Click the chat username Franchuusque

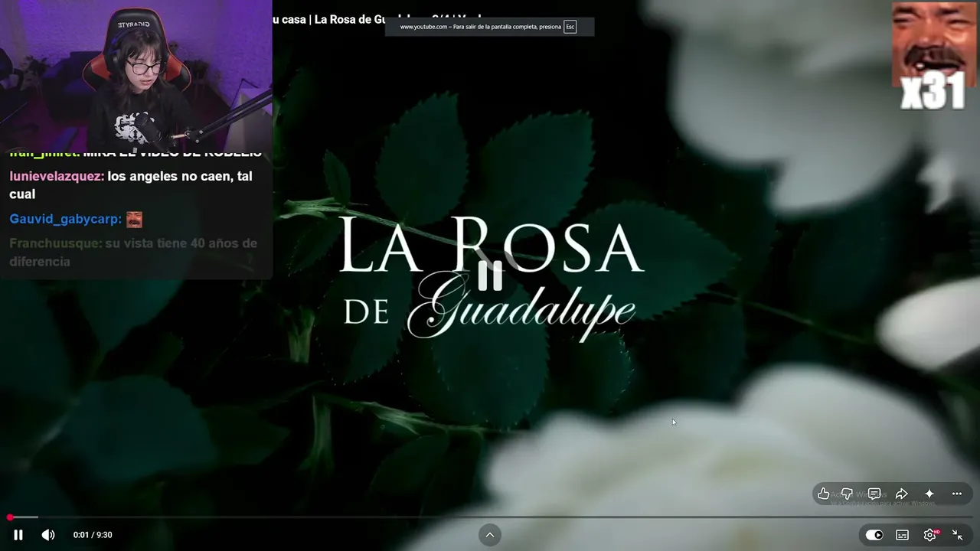(x=55, y=243)
